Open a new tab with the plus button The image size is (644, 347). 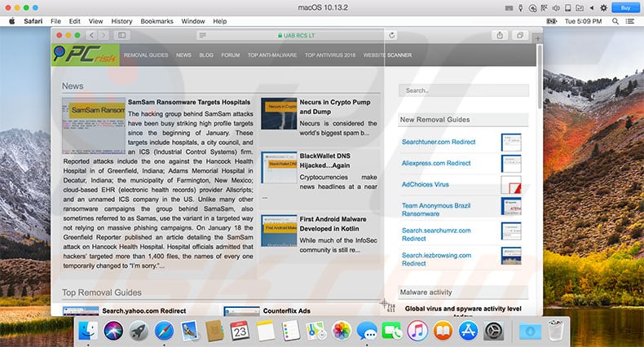tap(538, 38)
